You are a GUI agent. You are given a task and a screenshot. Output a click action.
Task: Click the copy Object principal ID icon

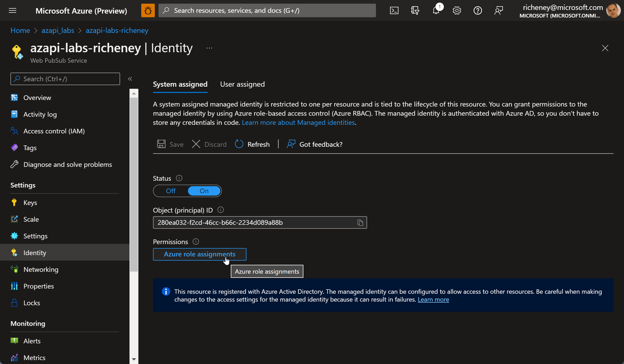tap(360, 222)
